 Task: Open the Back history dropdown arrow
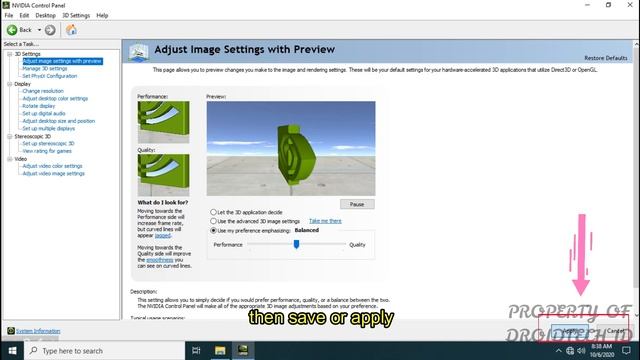coord(40,30)
